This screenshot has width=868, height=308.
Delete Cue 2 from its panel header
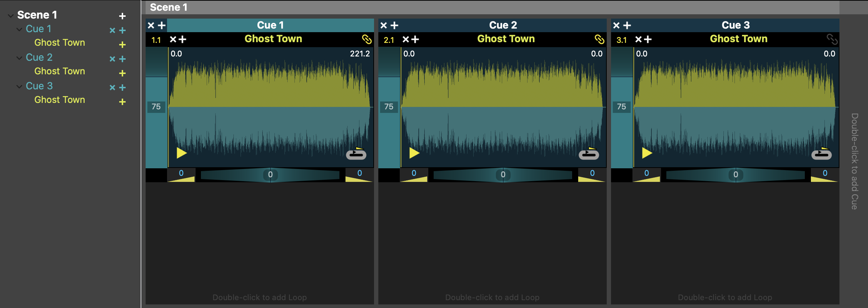384,25
